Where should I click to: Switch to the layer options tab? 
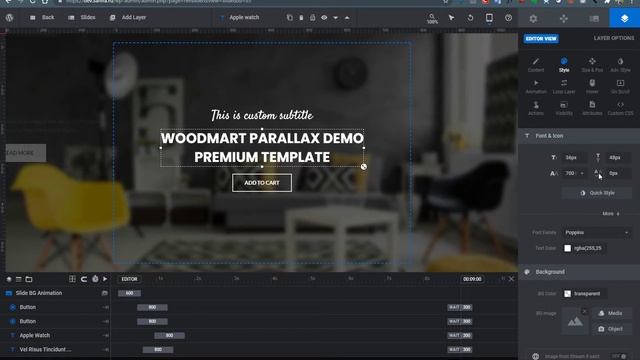tap(624, 18)
